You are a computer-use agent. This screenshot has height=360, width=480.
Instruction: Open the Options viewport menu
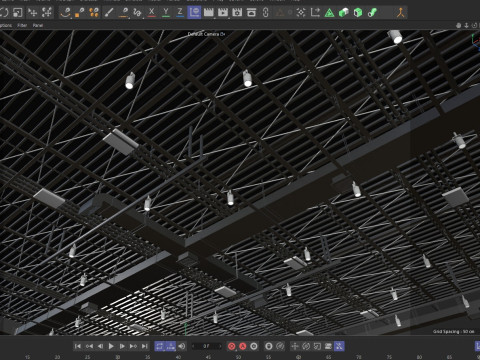[x=6, y=25]
